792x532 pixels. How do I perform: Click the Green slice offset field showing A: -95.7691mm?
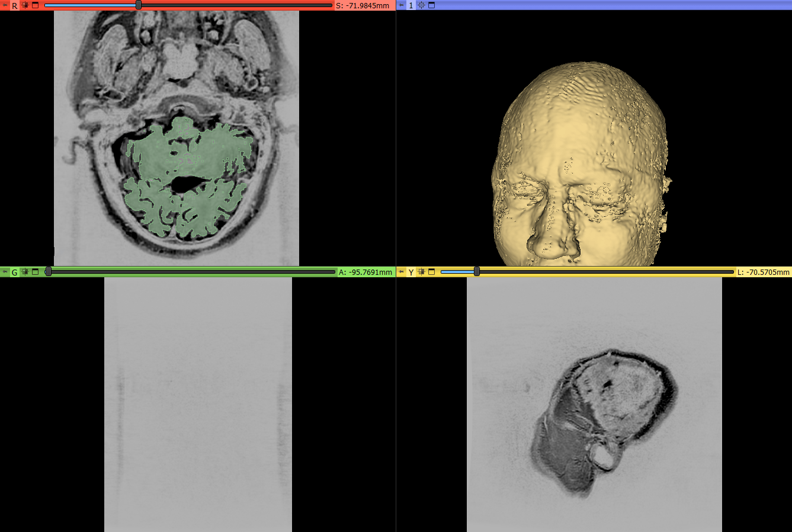coord(365,273)
